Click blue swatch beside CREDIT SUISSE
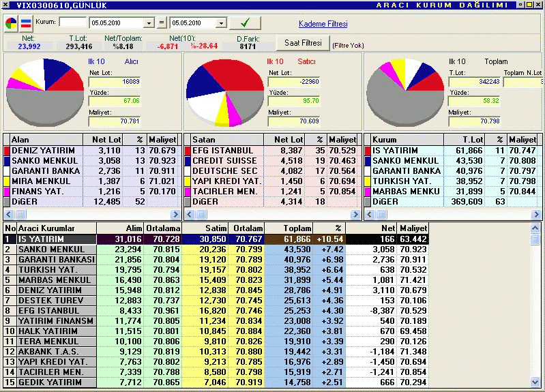This screenshot has width=545, height=392. (x=188, y=161)
